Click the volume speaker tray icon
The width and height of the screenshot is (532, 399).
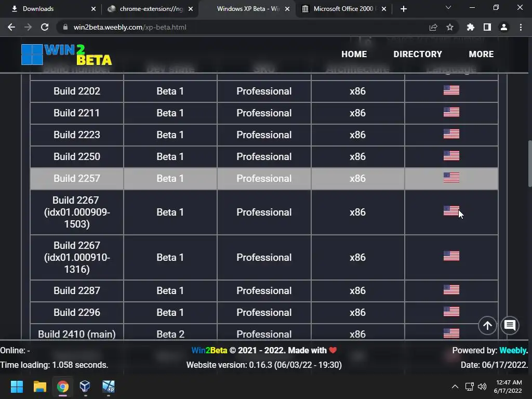[482, 387]
